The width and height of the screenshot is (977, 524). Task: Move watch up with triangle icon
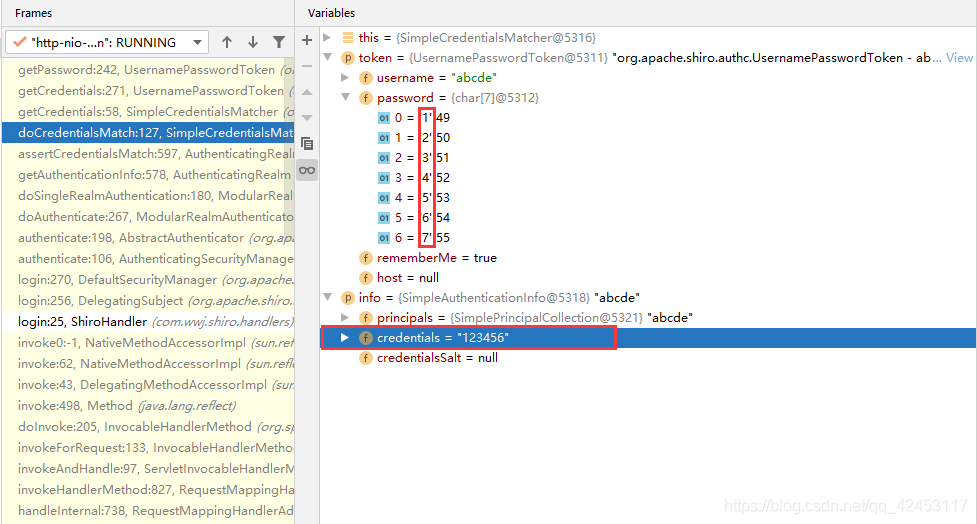tap(307, 92)
